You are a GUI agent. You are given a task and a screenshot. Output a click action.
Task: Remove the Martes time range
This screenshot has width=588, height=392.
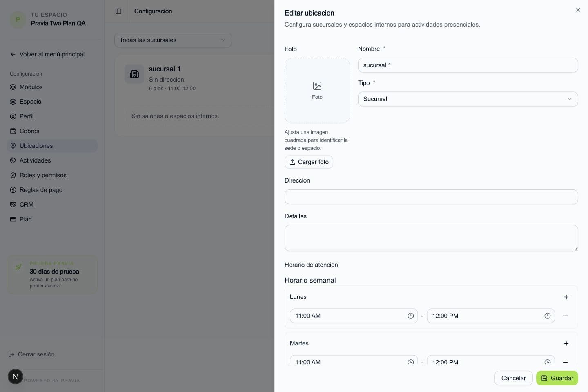[x=566, y=362]
